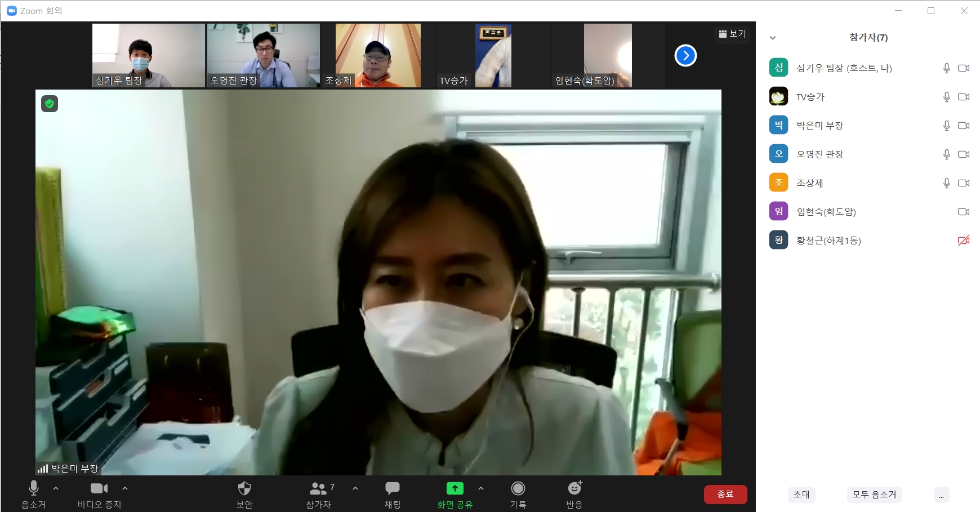This screenshot has width=980, height=512.
Task: Open the 참가자 participants icon in toolbar
Action: (318, 489)
